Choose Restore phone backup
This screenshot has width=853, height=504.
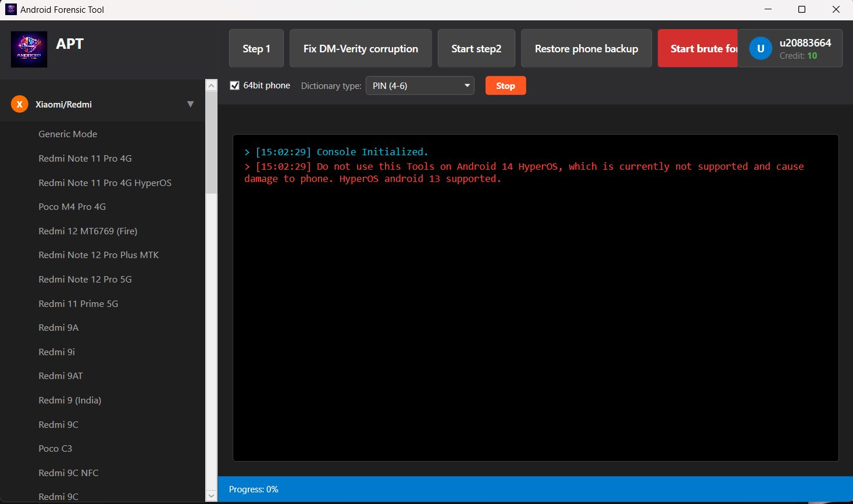tap(586, 48)
